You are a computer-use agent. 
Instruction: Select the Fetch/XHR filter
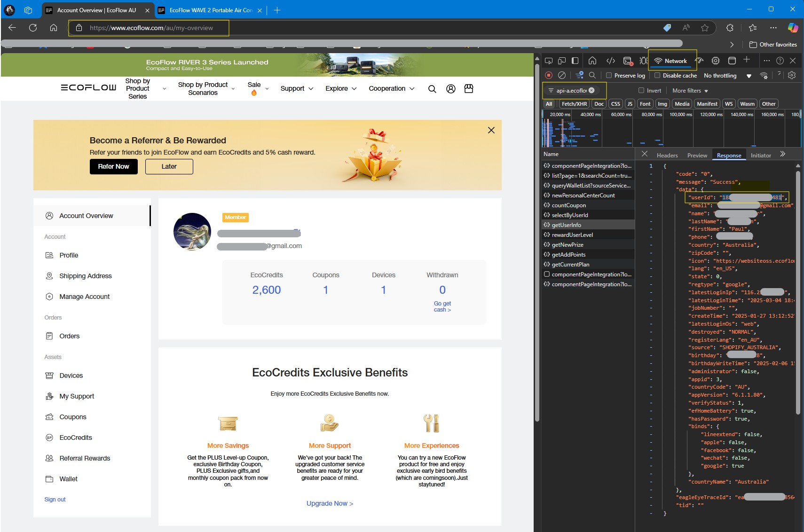click(x=574, y=104)
